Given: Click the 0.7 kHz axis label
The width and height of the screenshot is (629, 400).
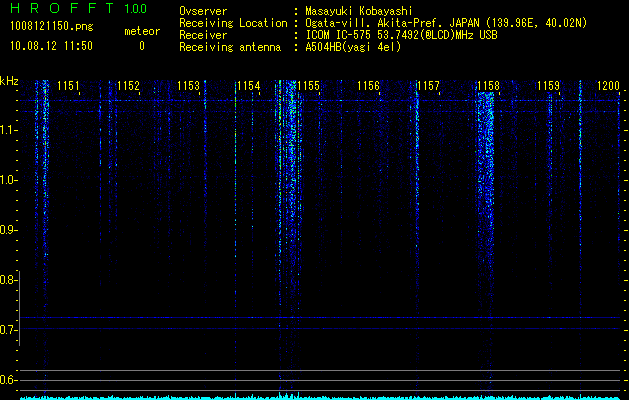Looking at the screenshot, I should pos(7,330).
